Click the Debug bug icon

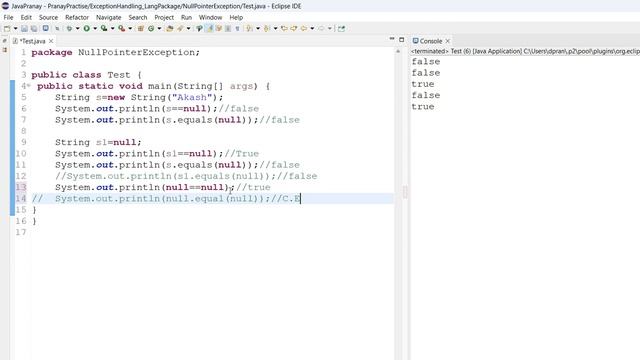pyautogui.click(x=69, y=29)
